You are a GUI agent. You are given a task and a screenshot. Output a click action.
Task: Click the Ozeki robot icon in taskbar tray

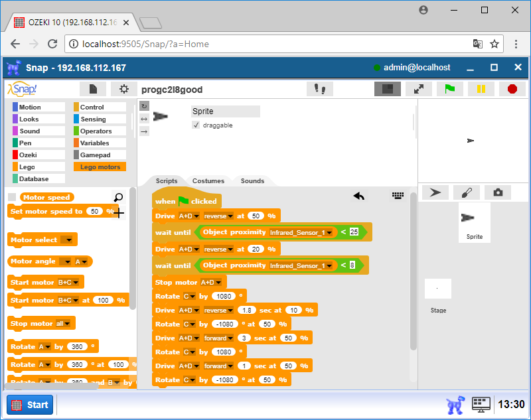[x=455, y=405]
